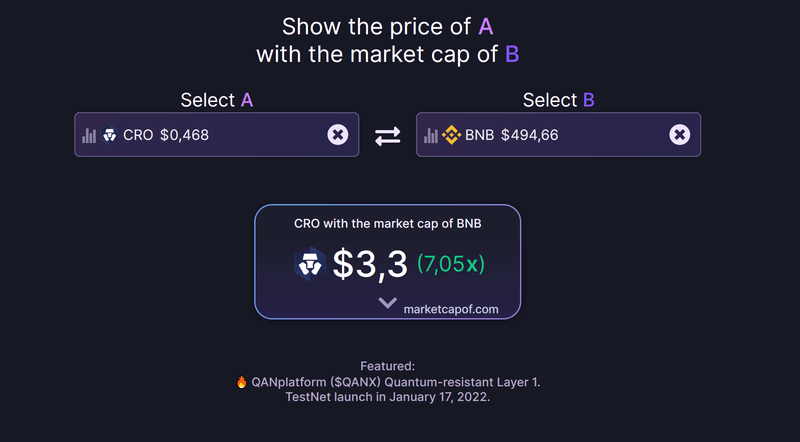The image size is (800, 442).
Task: Click the fire emoji beside QANplatform
Action: click(x=241, y=382)
